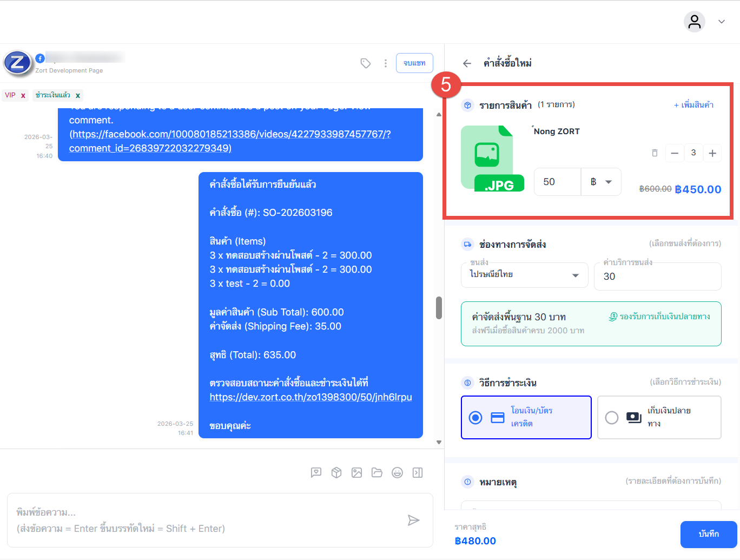Collapse side panel with the sidebar icon

point(418,473)
